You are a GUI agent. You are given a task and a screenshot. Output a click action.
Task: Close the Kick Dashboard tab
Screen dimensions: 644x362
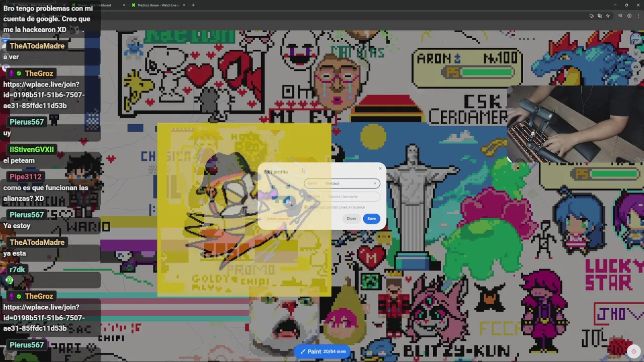[124, 5]
